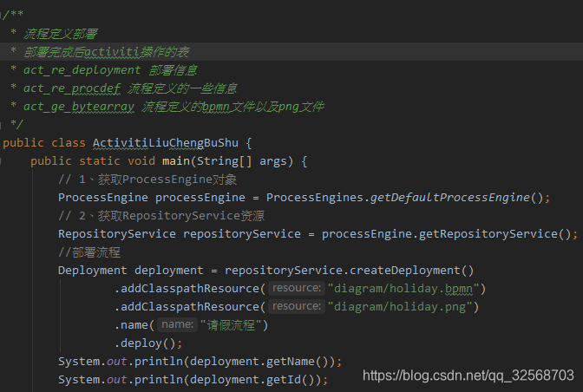This screenshot has width=583, height=392.
Task: Click the Deployment type declaration
Action: pos(93,271)
